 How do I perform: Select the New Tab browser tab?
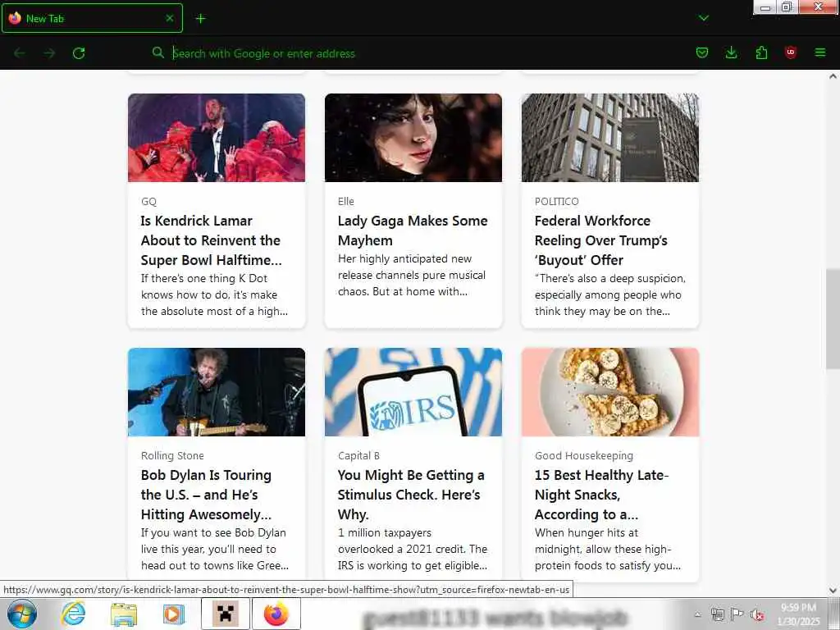[92, 18]
